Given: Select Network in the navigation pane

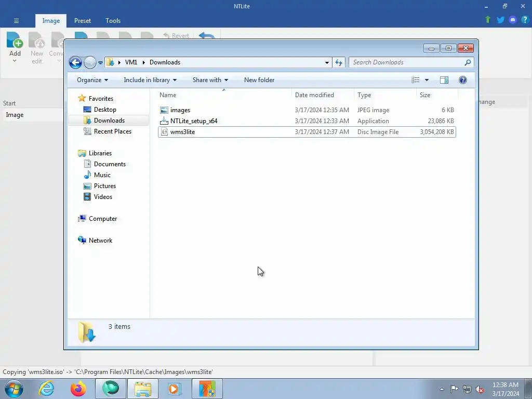Looking at the screenshot, I should coord(100,241).
